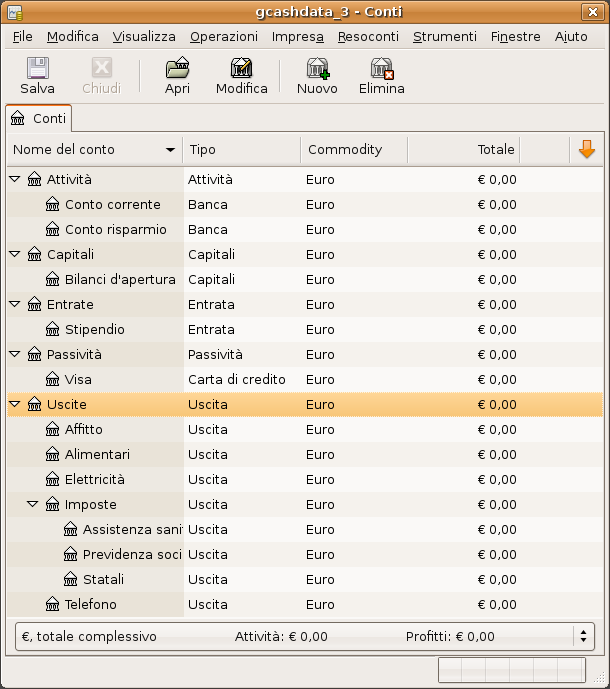The image size is (610, 689).
Task: Open the Strumenti menu
Action: pos(444,36)
